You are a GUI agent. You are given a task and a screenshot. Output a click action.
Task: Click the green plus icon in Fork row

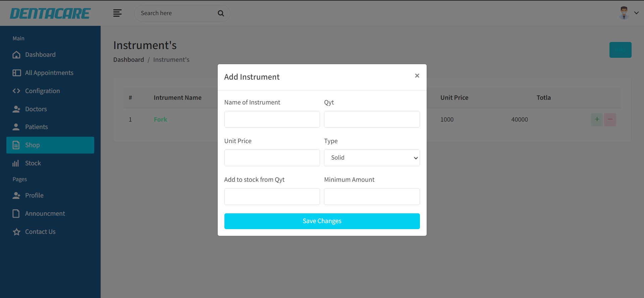coord(597,120)
